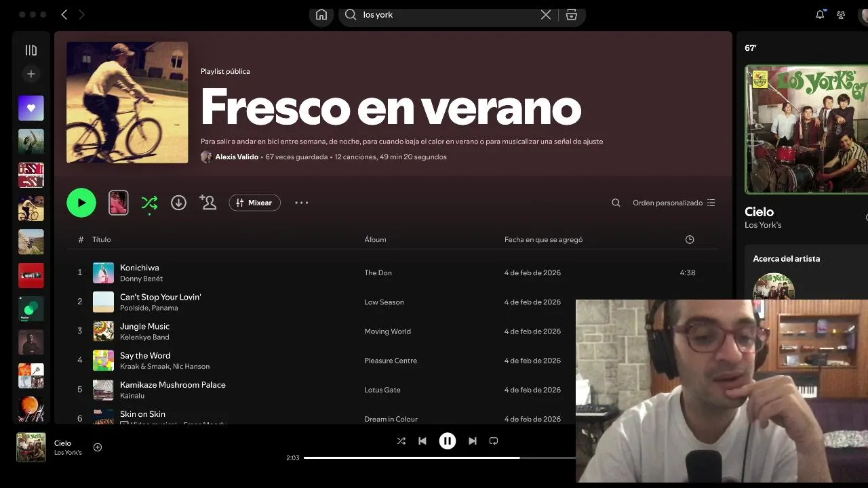Go forward with the right arrow
The width and height of the screenshot is (868, 488).
click(81, 14)
